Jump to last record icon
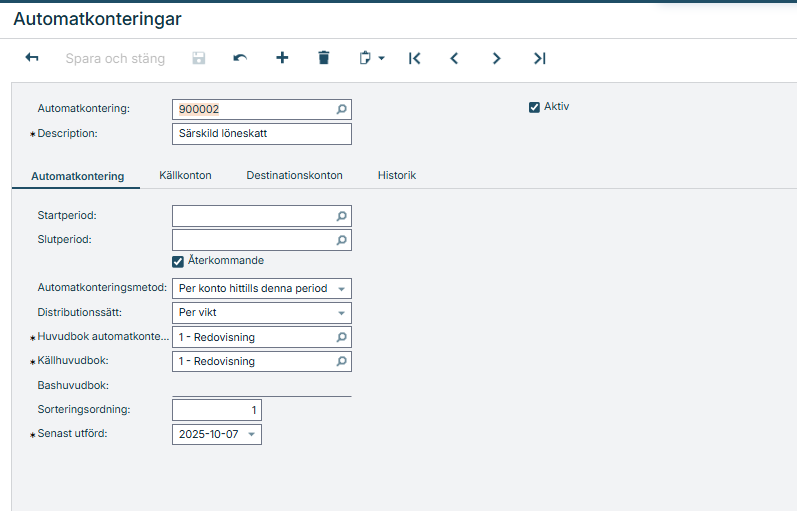 point(539,59)
